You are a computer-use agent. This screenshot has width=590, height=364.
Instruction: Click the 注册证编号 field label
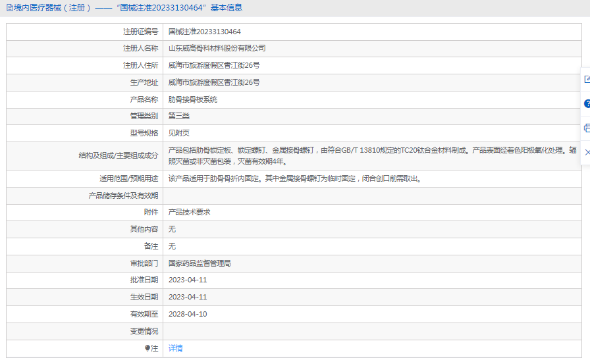141,32
